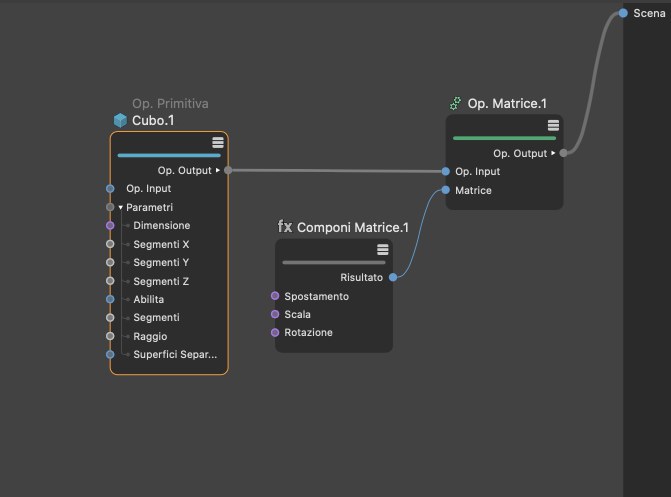Click the Segmenti Z parameter label
The height and width of the screenshot is (497, 671).
(x=161, y=281)
